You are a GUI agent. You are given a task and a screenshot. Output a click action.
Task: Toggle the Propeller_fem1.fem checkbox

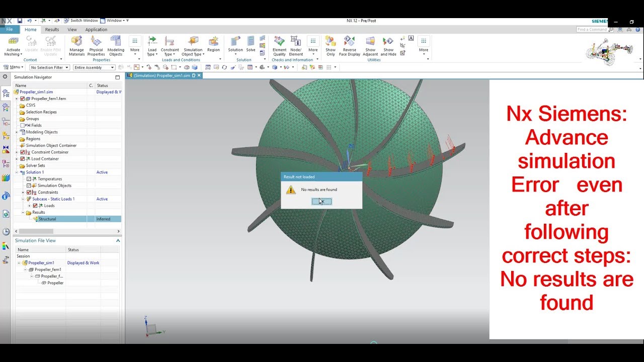[x=23, y=99]
